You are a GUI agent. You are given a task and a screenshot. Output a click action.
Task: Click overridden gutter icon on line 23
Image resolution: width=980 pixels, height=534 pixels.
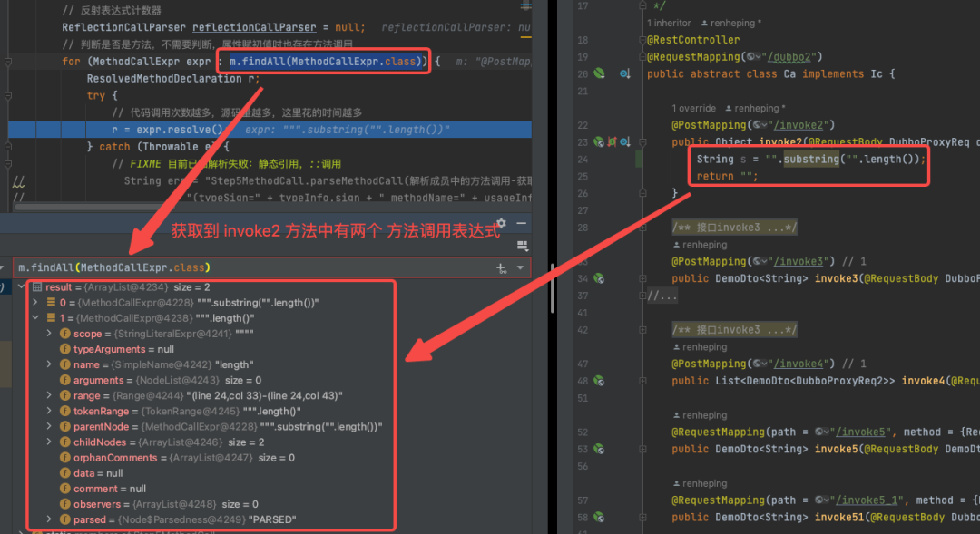pos(624,141)
